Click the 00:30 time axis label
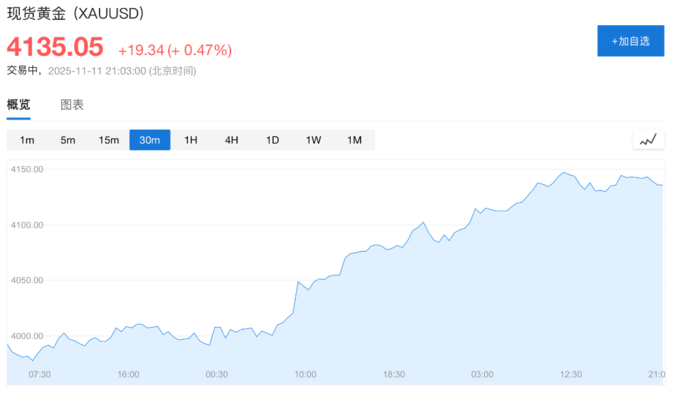The image size is (680, 394). point(217,374)
